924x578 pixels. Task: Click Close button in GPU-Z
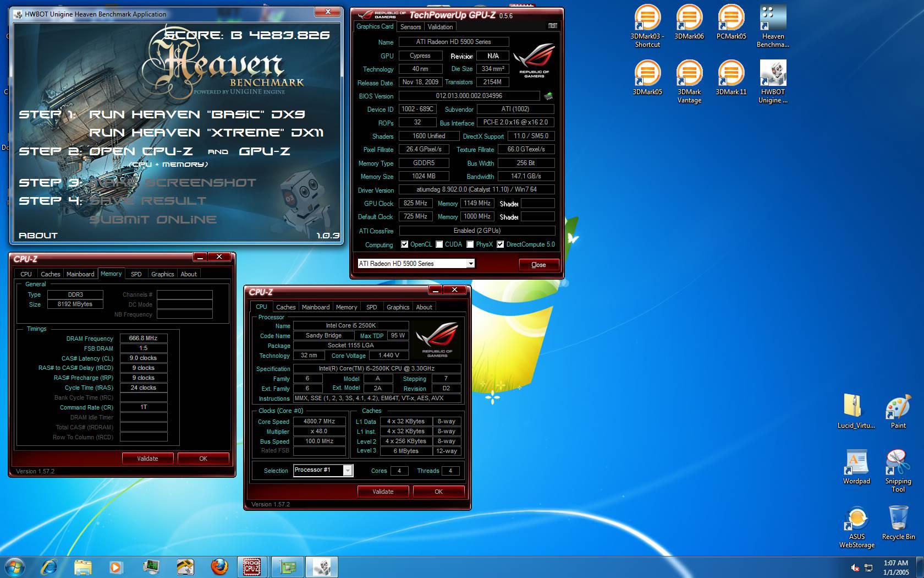click(538, 265)
